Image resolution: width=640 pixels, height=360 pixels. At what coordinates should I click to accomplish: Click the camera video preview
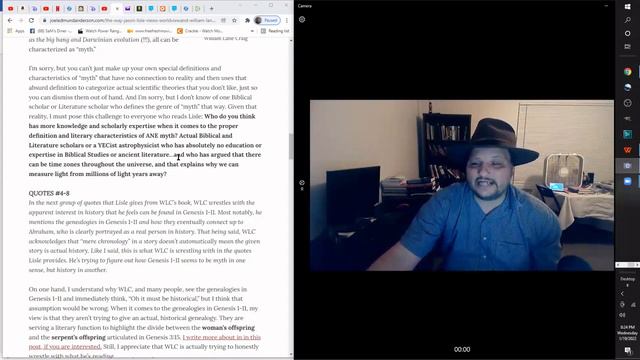click(462, 185)
